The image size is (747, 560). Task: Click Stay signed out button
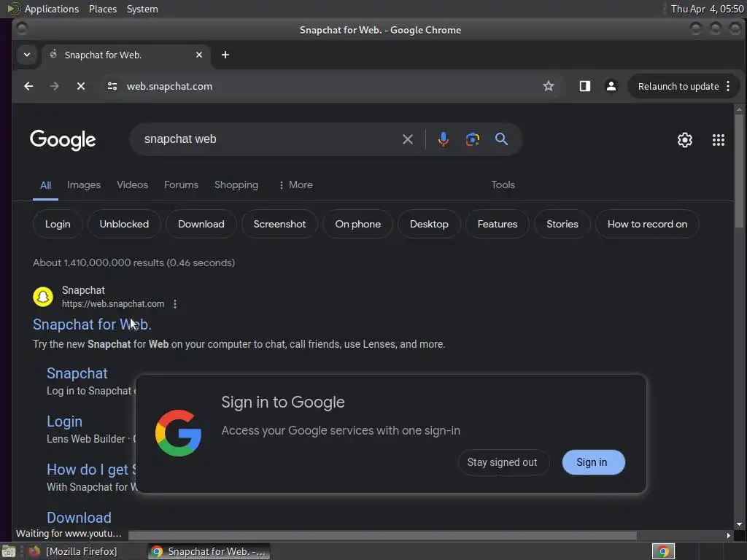pos(502,462)
